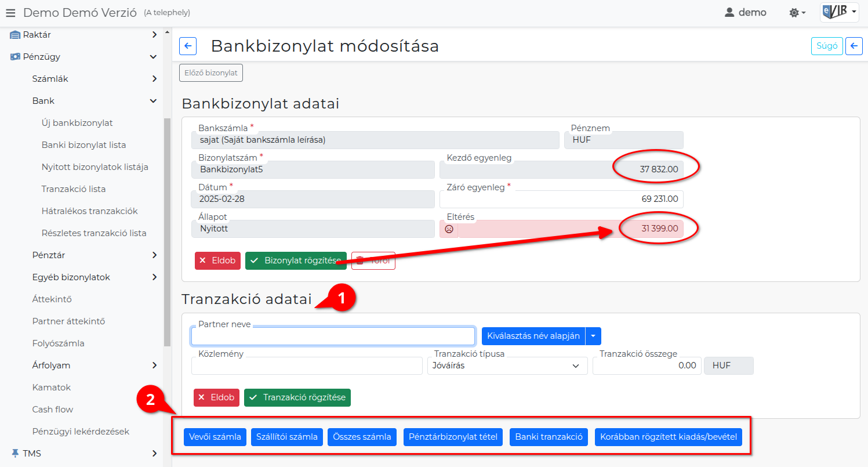This screenshot has height=467, width=868.
Task: Click the Pénzügy money icon
Action: (x=15, y=57)
